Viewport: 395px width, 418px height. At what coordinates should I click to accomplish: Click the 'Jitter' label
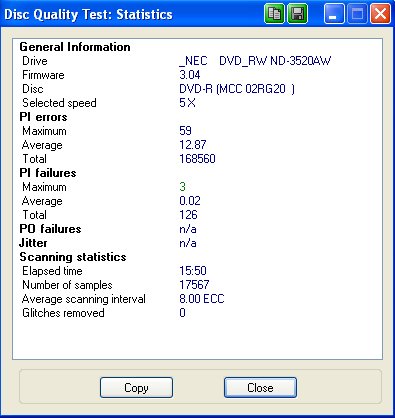click(33, 243)
